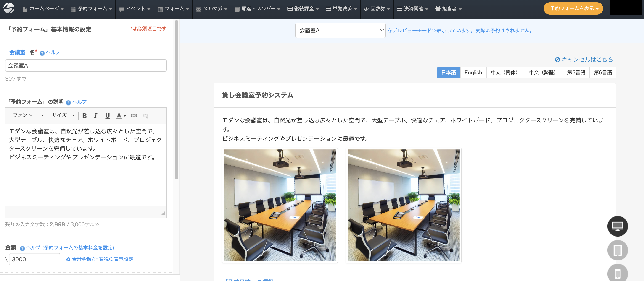644x281 pixels.
Task: Open the text color picker
Action: [x=121, y=116]
